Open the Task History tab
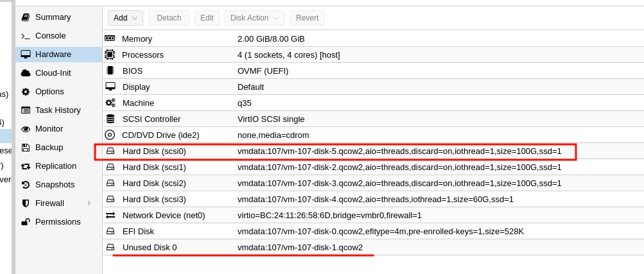The height and width of the screenshot is (274, 644). pos(58,110)
